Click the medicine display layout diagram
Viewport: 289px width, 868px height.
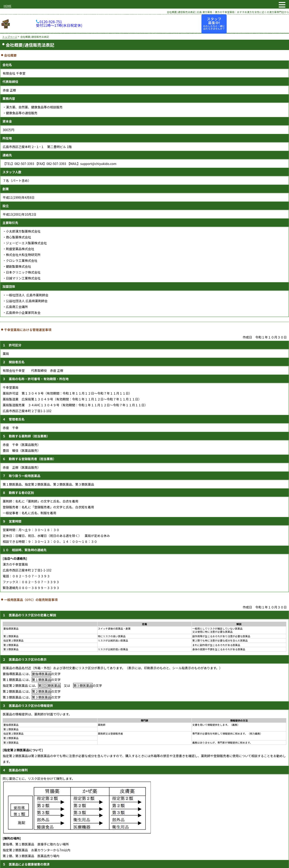(77, 807)
